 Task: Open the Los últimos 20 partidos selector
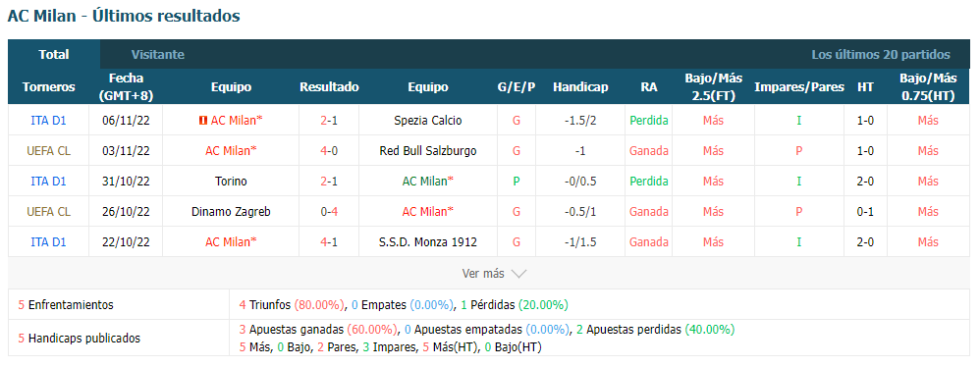(x=881, y=54)
